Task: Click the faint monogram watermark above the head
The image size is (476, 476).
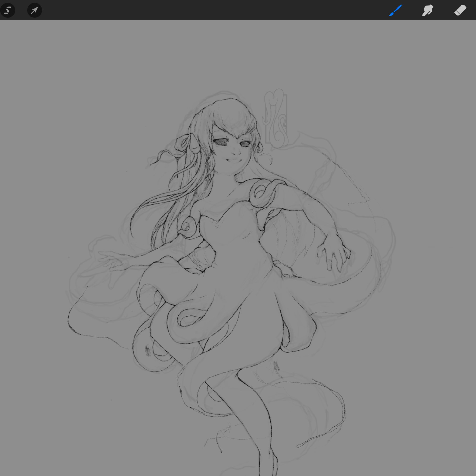Action: click(x=276, y=118)
